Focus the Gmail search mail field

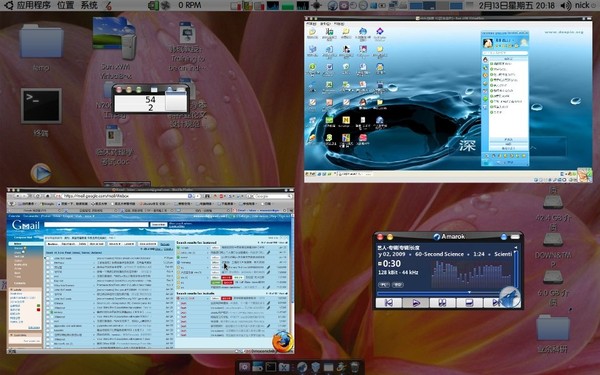coord(96,225)
